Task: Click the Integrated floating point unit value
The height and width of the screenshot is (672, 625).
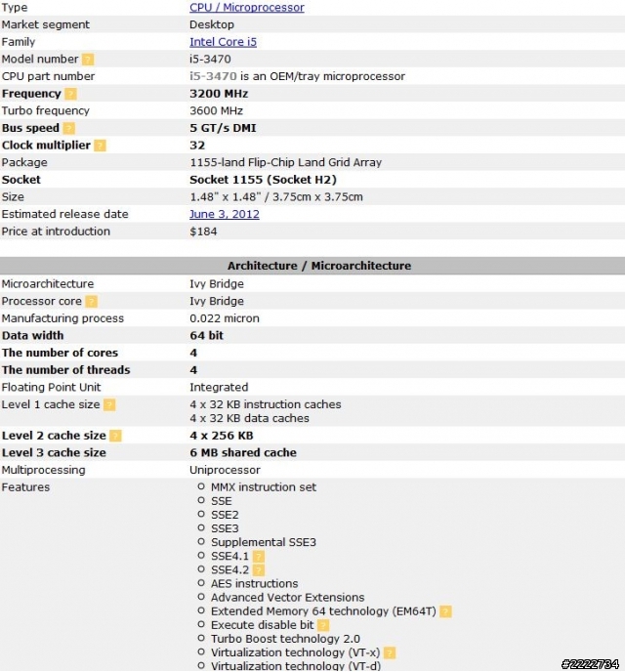Action: click(219, 387)
